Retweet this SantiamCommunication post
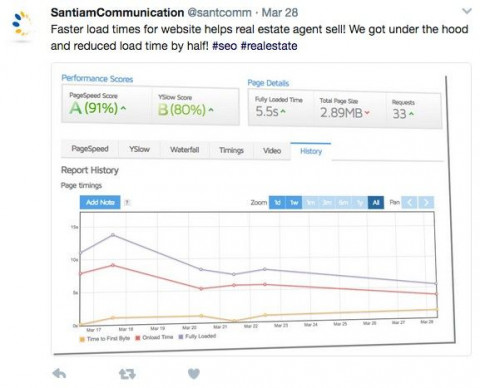Image resolution: width=480 pixels, height=388 pixels. (127, 374)
